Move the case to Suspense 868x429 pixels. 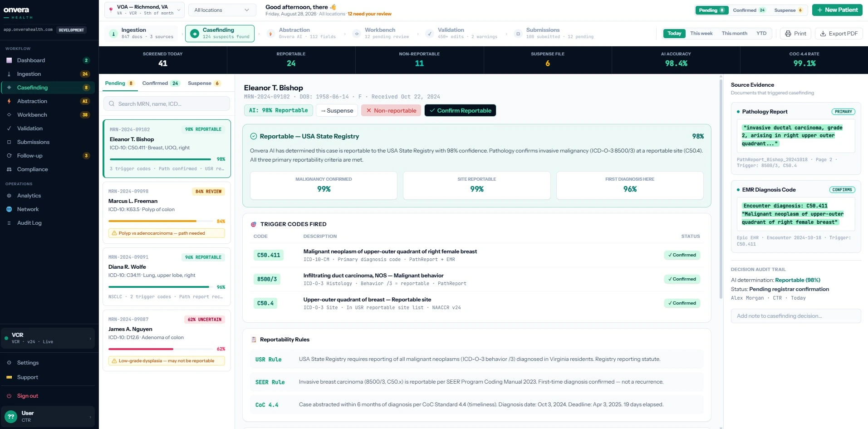pyautogui.click(x=337, y=111)
